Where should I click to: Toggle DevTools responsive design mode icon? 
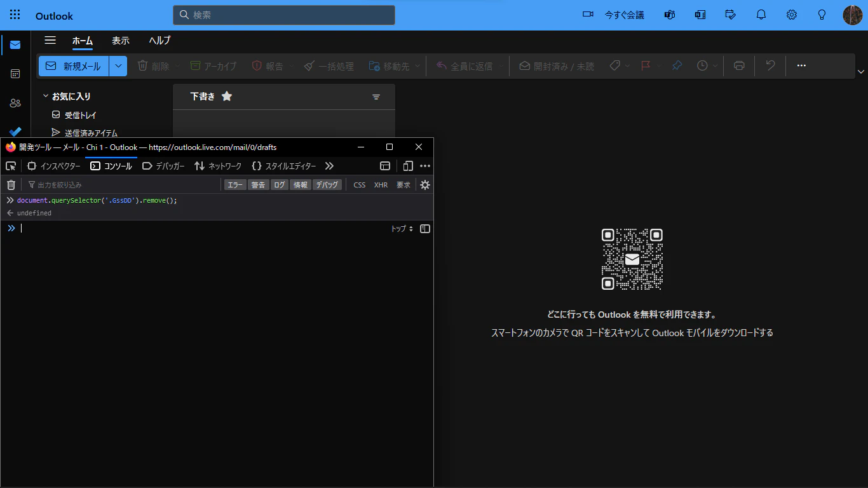click(x=408, y=166)
